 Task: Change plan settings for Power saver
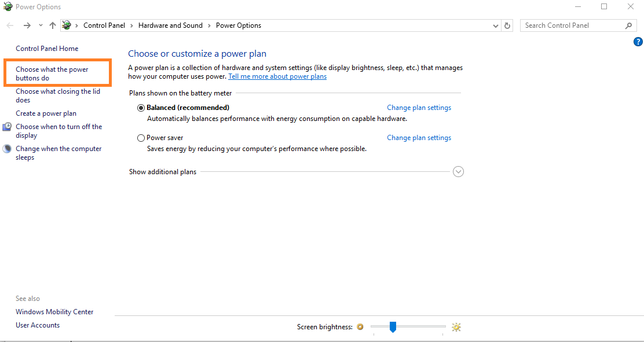tap(419, 138)
